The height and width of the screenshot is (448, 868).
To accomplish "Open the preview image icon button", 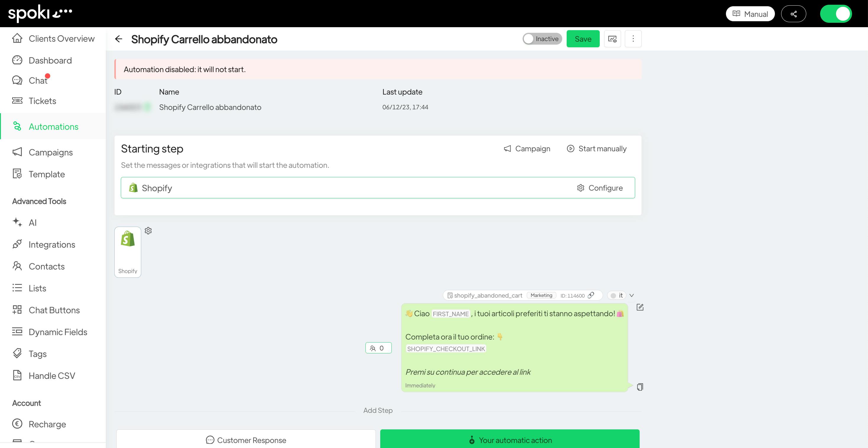I will click(x=612, y=39).
